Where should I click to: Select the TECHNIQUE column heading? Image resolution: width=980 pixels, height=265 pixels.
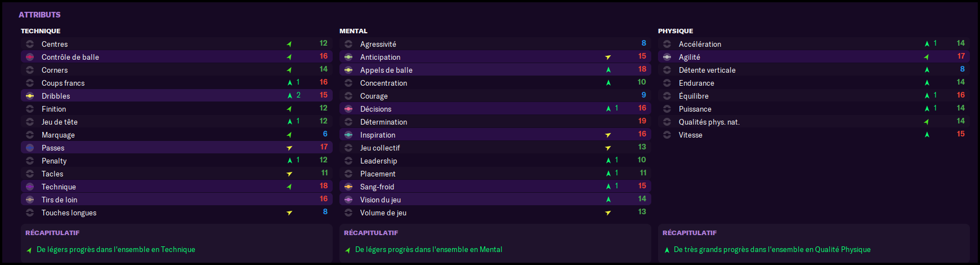click(x=41, y=31)
